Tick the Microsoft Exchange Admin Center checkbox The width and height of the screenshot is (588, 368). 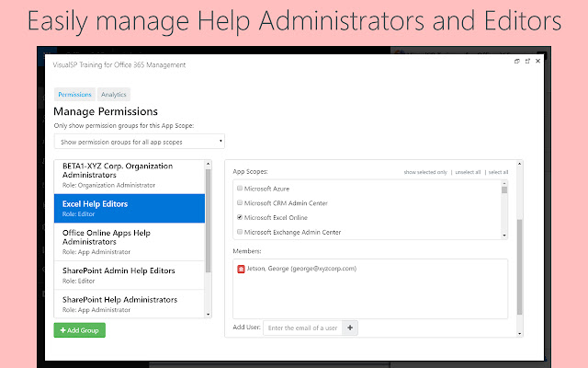[240, 232]
